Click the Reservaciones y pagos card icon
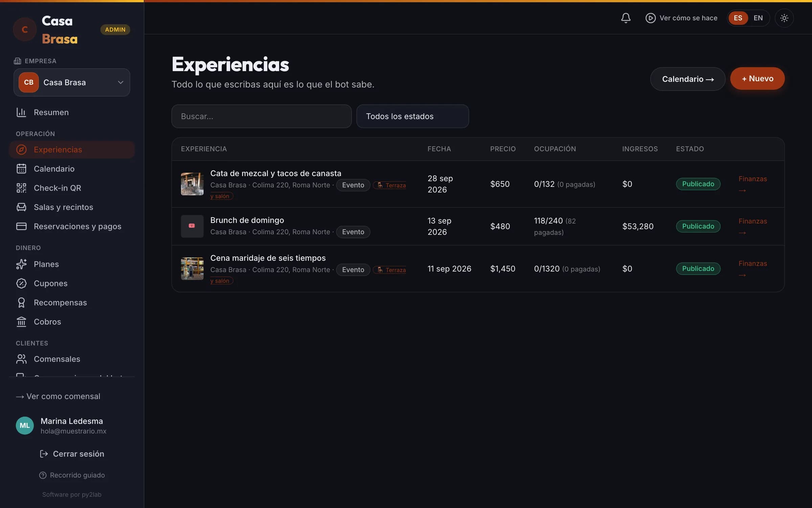Viewport: 812px width, 508px height. (x=21, y=226)
